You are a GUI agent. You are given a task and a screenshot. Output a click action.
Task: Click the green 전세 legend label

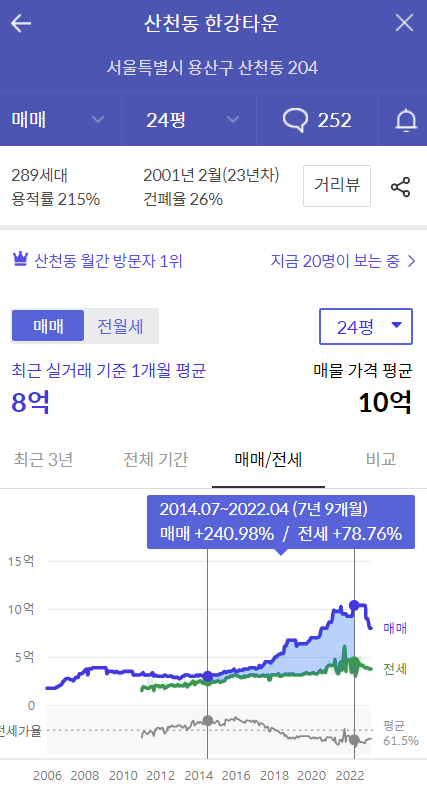click(x=395, y=669)
